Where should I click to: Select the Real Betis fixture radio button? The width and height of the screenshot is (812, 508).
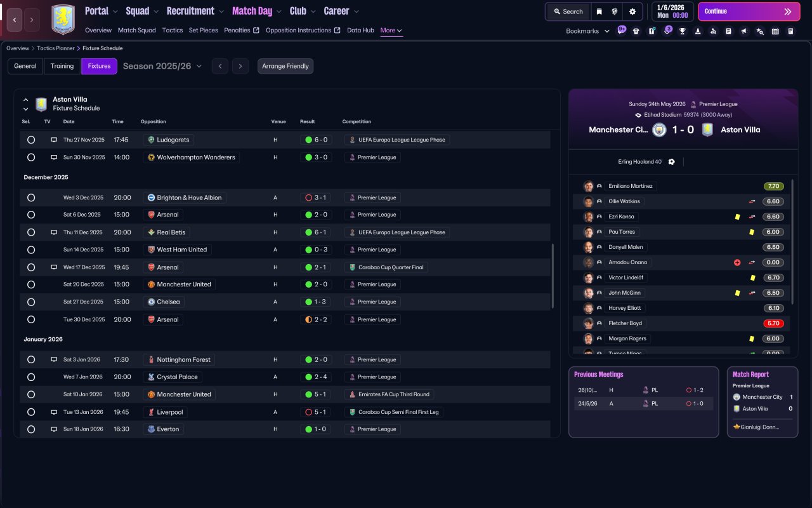[31, 232]
